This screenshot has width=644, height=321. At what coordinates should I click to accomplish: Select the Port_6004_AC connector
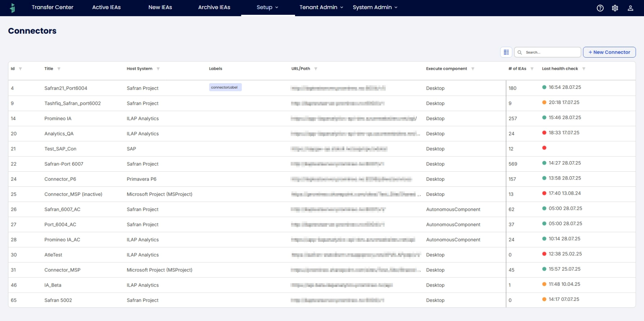[x=60, y=225]
